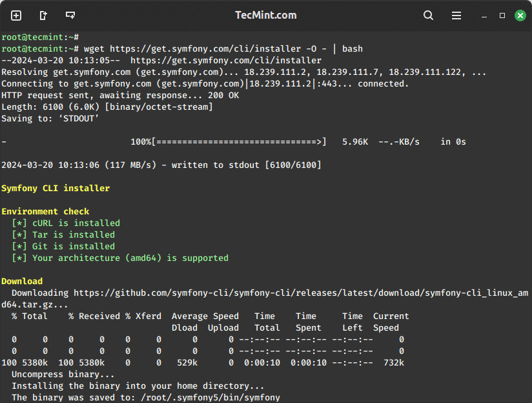Open a new terminal window icon
The image size is (532, 403).
(70, 15)
